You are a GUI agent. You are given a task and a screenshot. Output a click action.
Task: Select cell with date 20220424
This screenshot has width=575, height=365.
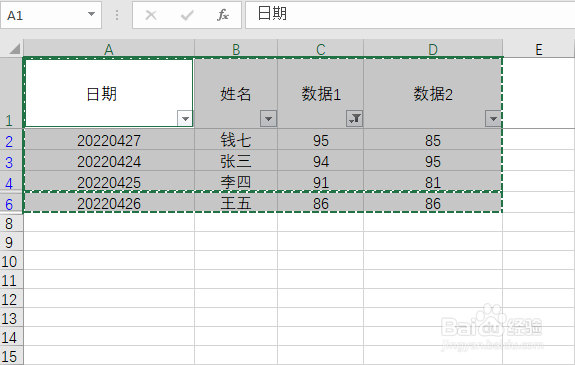(x=109, y=160)
